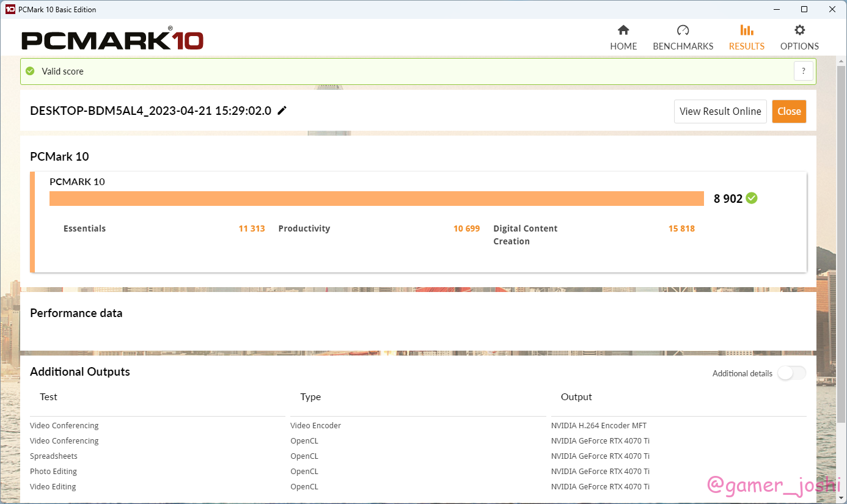This screenshot has width=847, height=504.
Task: Click NVIDIA H.264 Encoder MFT output
Action: coord(599,425)
